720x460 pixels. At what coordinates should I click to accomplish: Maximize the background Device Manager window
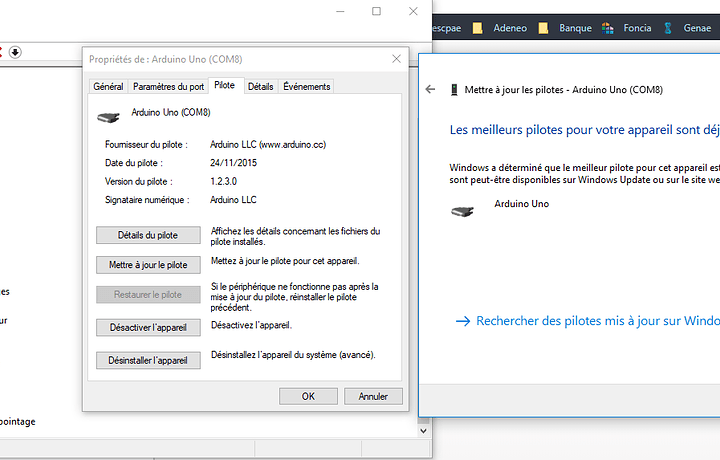click(377, 11)
